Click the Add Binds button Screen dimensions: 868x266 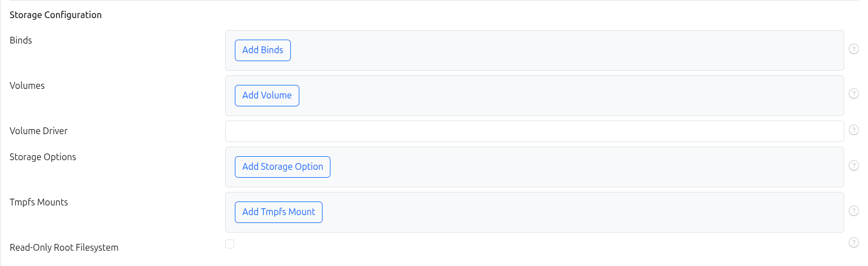(x=263, y=50)
